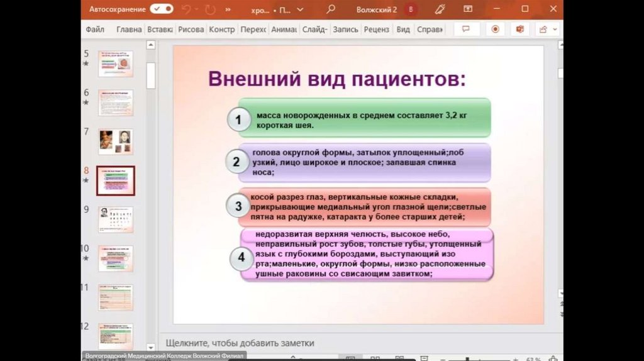This screenshot has height=361, width=644.
Task: Click the slide editor scroll down arrow
Action: (x=560, y=293)
